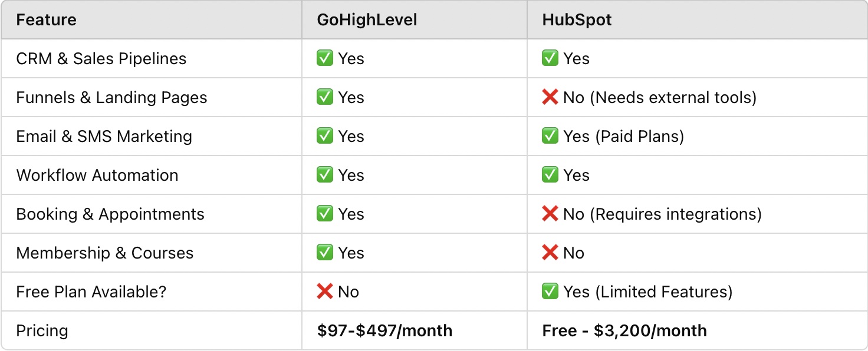
Task: Click GoHighLevel checkmark in Workflow Automation row
Action: coord(325,175)
